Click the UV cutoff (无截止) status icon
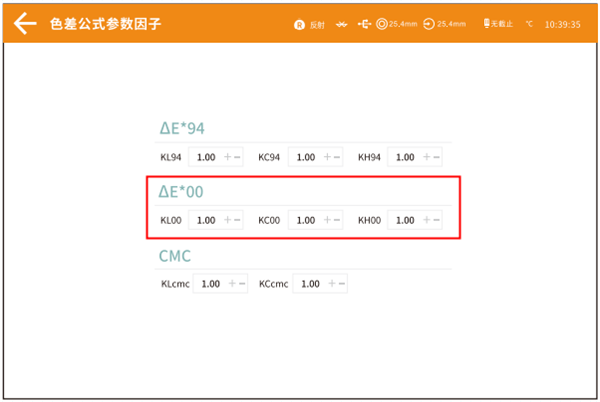Screen dimensions: 600x402 tap(487, 24)
